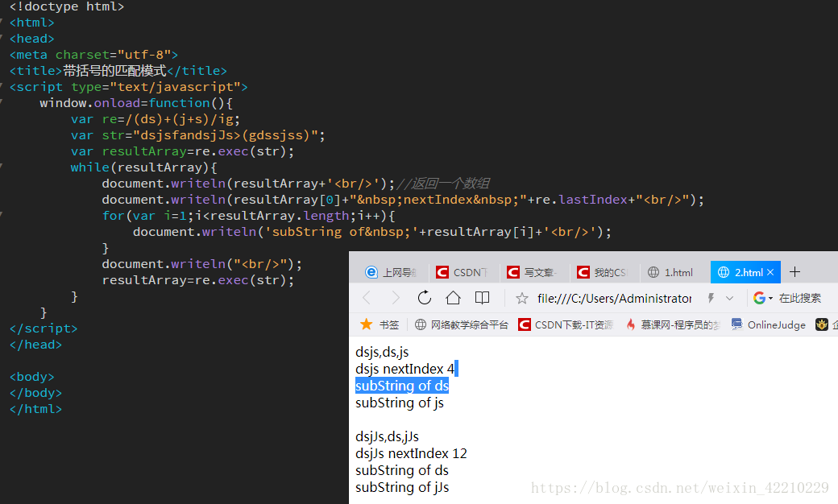Click the output 'dsjs nextIndex 4'
The width and height of the screenshot is (838, 504).
point(404,369)
